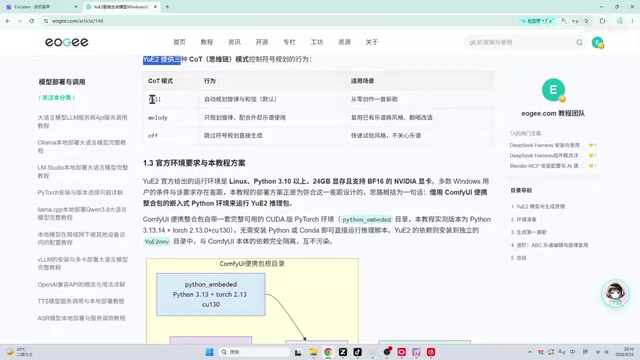Reload the page with the refresh icon
Viewport: 640px width, 360px height.
click(x=31, y=21)
